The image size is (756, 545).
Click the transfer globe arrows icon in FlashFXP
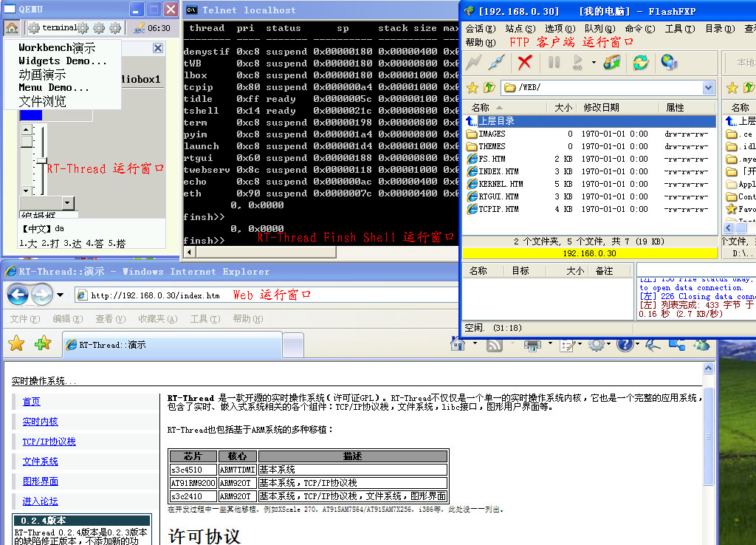coord(612,62)
